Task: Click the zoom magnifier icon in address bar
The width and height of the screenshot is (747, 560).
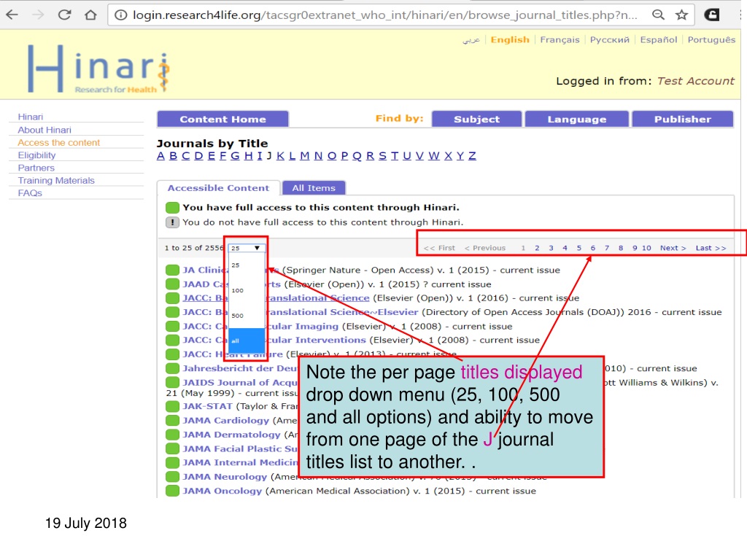Action: click(x=658, y=15)
